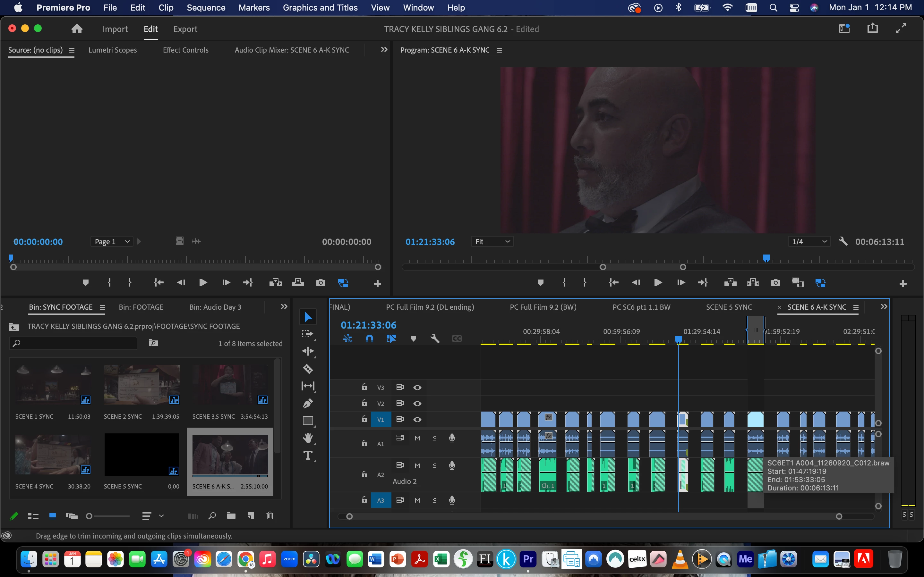Click the New Bin folder icon
The image size is (924, 577).
tap(231, 516)
